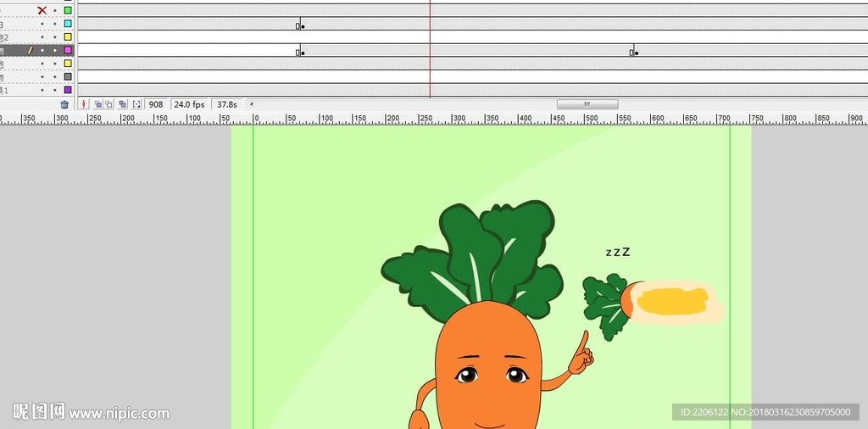Select the selected layer with the pencil icon
Viewport: 868px width, 429px height.
36,50
